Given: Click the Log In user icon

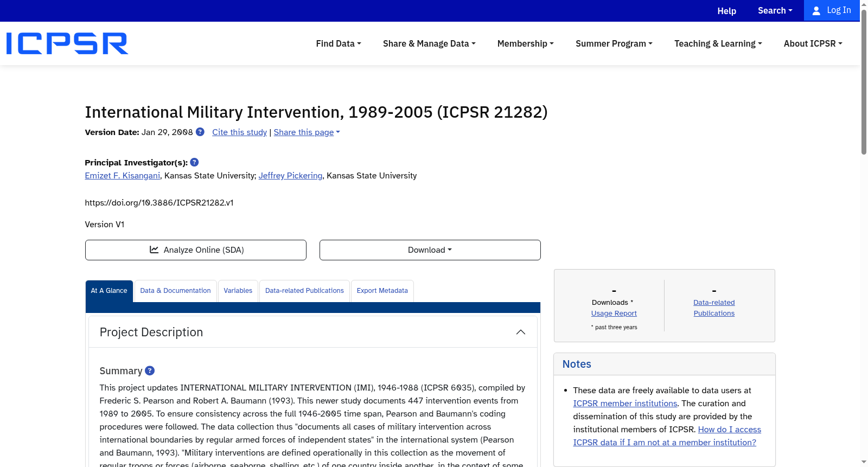Looking at the screenshot, I should (816, 10).
